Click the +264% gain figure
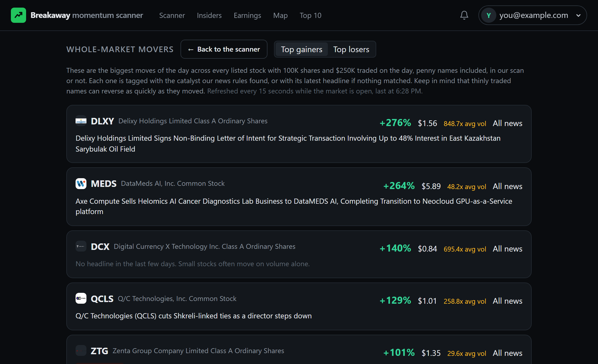 [x=399, y=186]
